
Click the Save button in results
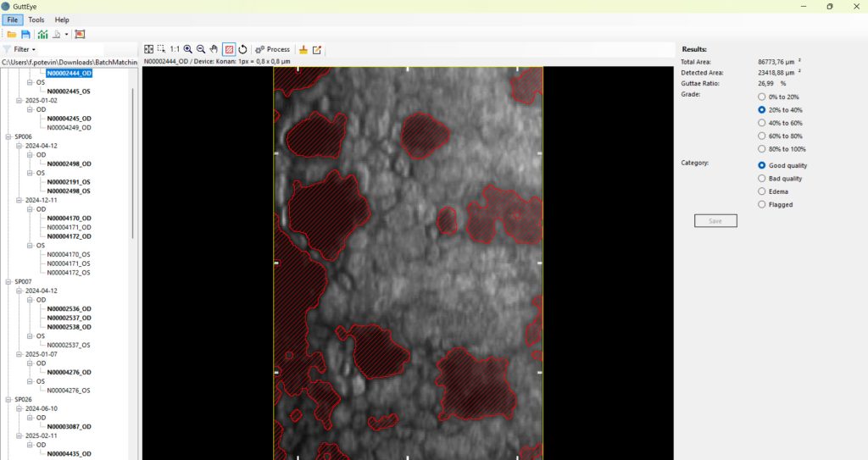point(715,221)
